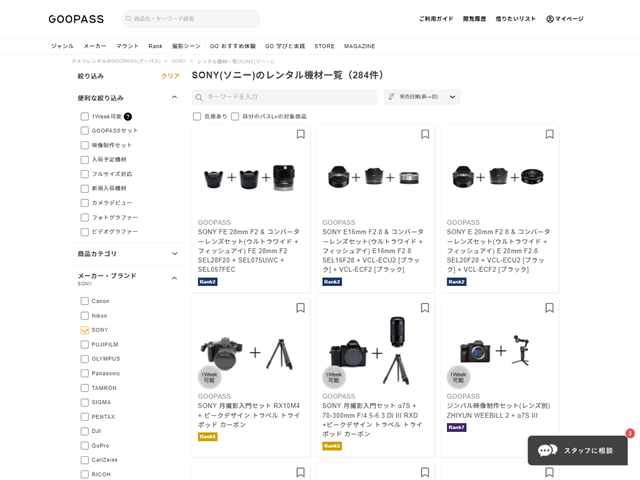Image resolution: width=640 pixels, height=480 pixels.
Task: Click the sort order icon
Action: (391, 97)
